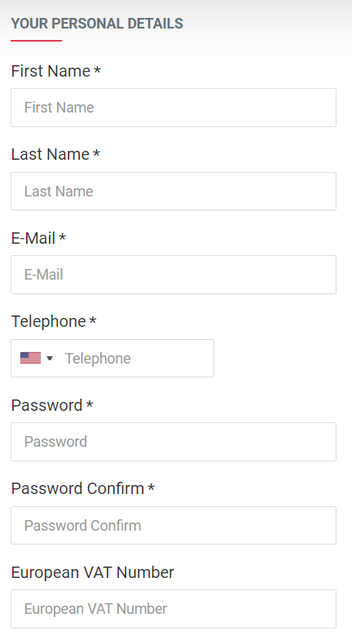Click the United States flag icon
This screenshot has width=352, height=644.
pos(30,358)
